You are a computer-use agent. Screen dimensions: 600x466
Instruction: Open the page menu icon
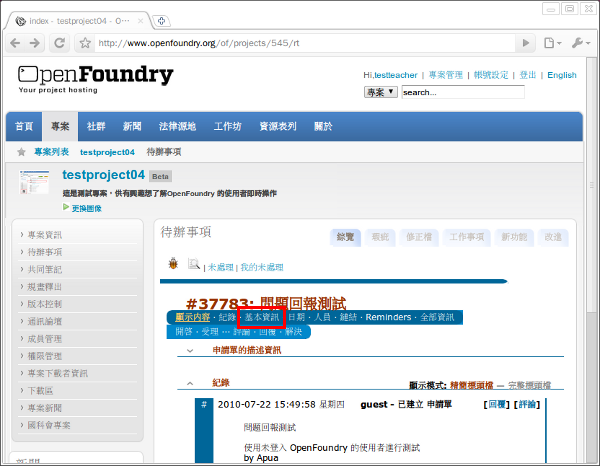553,43
